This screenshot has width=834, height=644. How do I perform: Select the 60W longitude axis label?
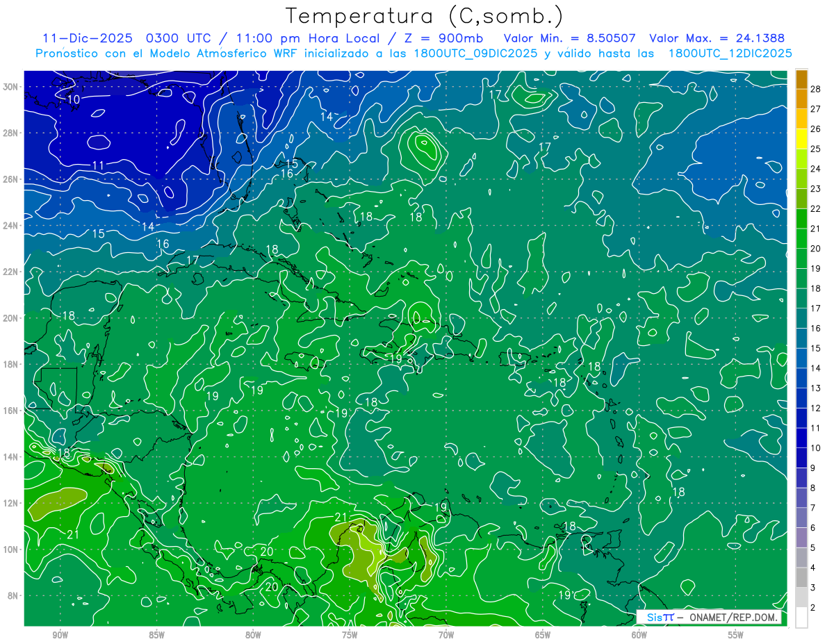tap(639, 636)
